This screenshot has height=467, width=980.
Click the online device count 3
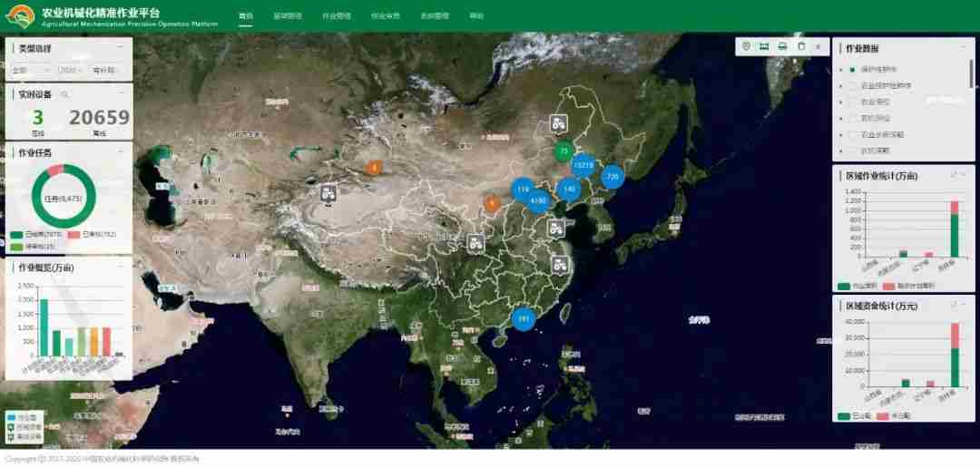click(38, 118)
